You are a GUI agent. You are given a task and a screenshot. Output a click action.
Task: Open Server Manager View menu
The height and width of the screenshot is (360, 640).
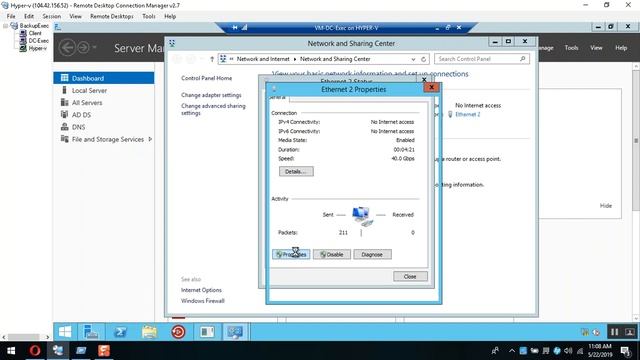(x=596, y=48)
